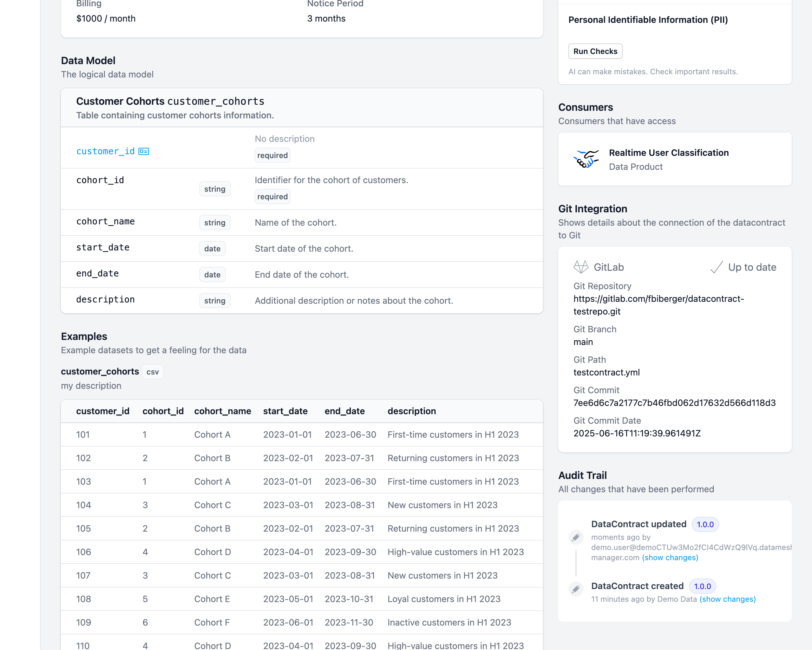
Task: Click the 1.0.0 badge on DataContract created
Action: [x=702, y=586]
